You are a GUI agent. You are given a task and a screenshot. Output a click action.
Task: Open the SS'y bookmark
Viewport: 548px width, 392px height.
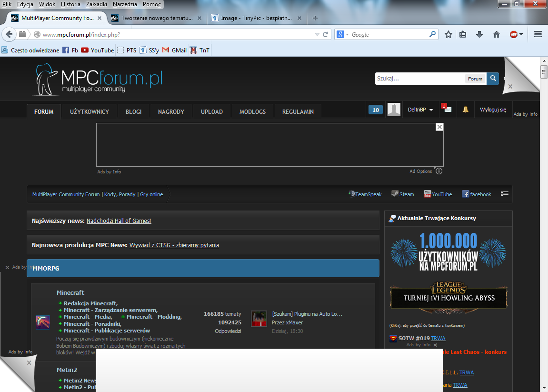(x=149, y=50)
